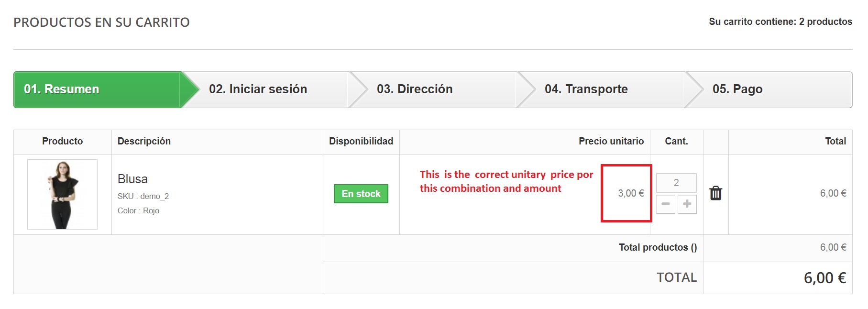Image resolution: width=868 pixels, height=309 pixels.
Task: Open the Blusa product thumbnail image
Action: pyautogui.click(x=63, y=194)
